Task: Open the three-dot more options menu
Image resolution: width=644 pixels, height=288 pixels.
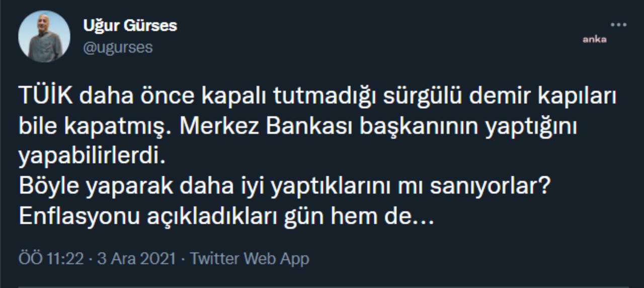Action: pos(618,24)
